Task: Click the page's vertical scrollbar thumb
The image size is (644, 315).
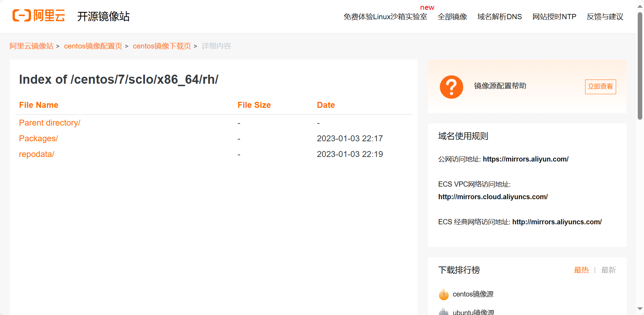Action: [x=640, y=66]
